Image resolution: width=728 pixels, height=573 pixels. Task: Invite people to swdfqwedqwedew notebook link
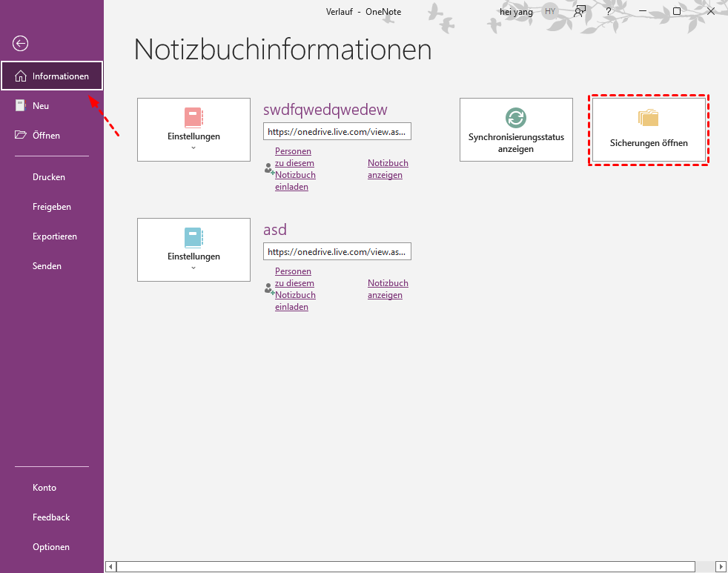coord(295,169)
